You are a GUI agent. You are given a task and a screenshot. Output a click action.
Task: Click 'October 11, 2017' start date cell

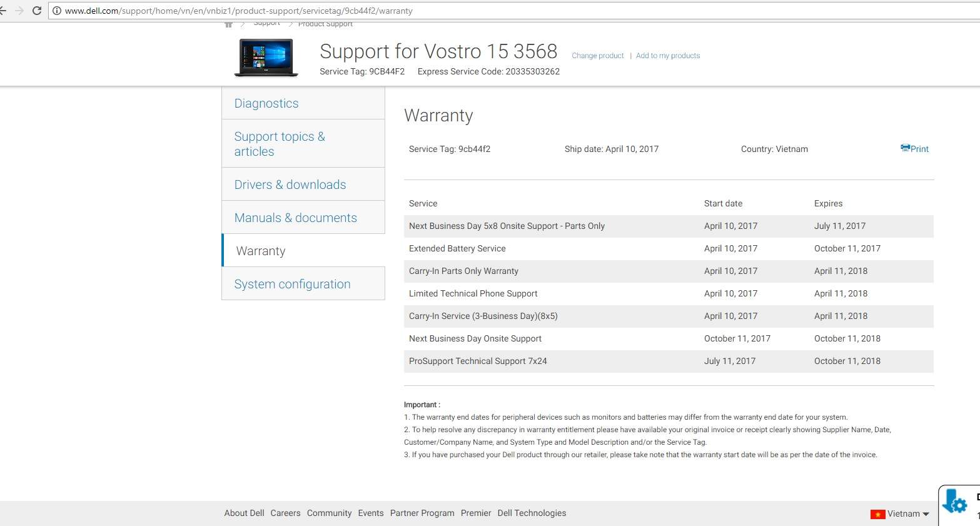coord(737,338)
